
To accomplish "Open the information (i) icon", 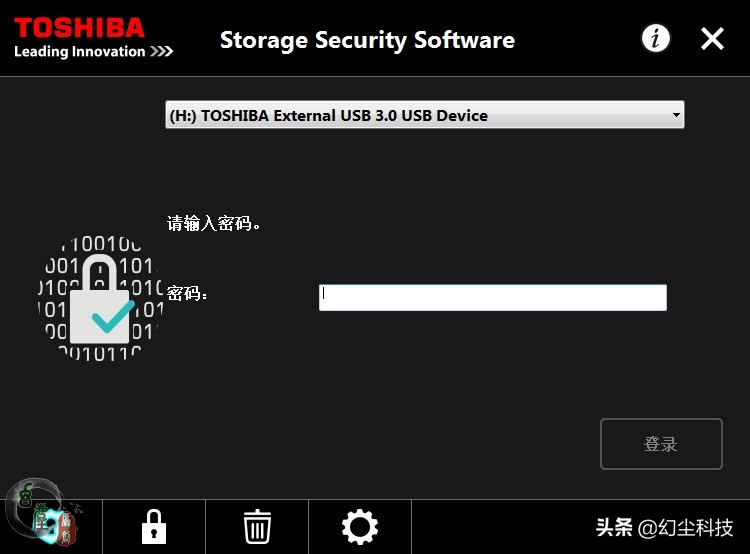I will 656,39.
